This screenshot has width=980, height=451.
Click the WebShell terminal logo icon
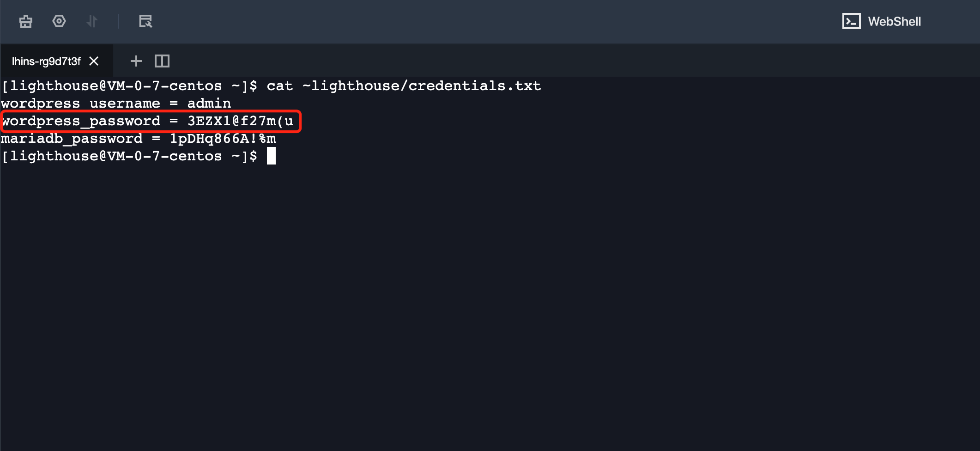(851, 21)
